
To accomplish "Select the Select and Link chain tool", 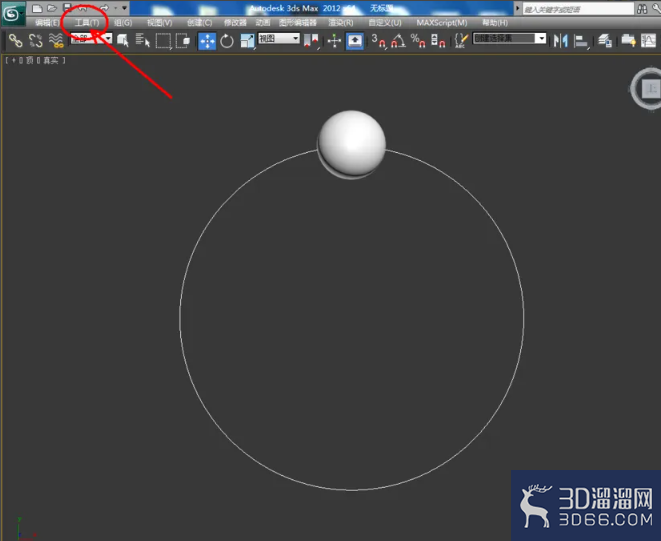I will tap(16, 41).
